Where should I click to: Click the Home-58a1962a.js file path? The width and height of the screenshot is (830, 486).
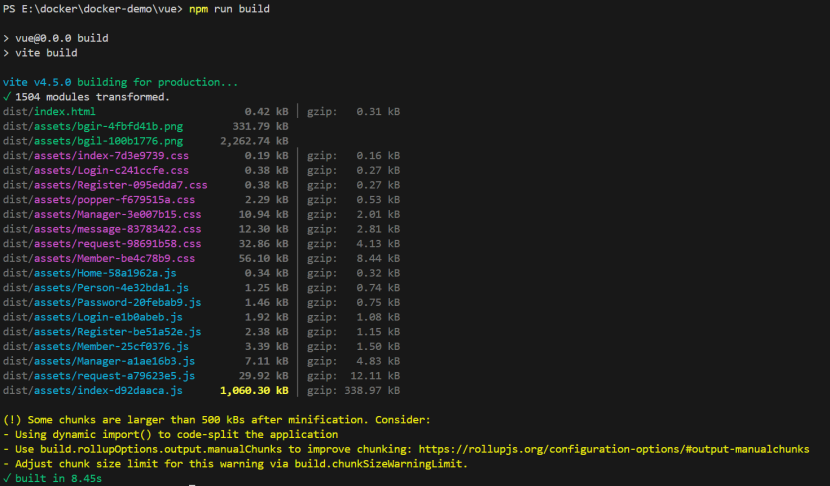pyautogui.click(x=89, y=273)
